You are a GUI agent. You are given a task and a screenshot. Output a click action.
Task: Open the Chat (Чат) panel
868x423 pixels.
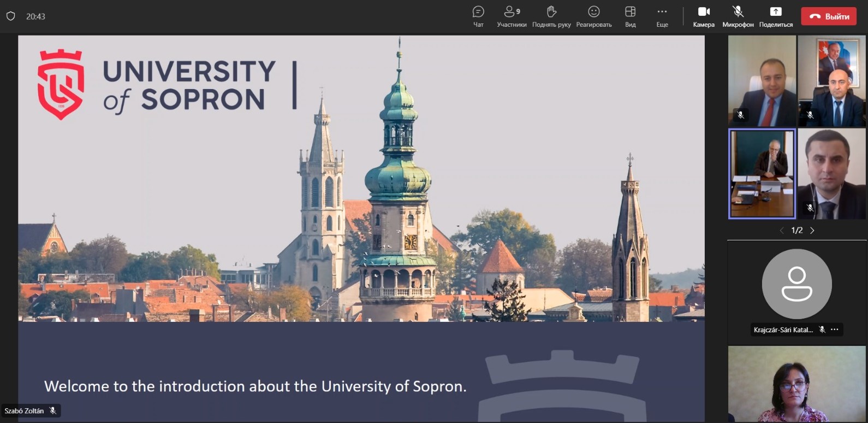pyautogui.click(x=478, y=16)
